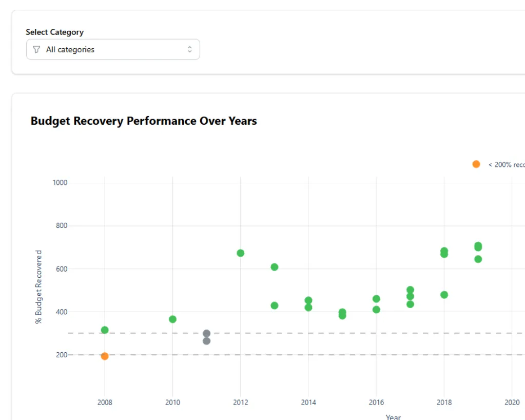Select the lower 2013 point near 430
Screen dimensions: 525x420
point(275,306)
